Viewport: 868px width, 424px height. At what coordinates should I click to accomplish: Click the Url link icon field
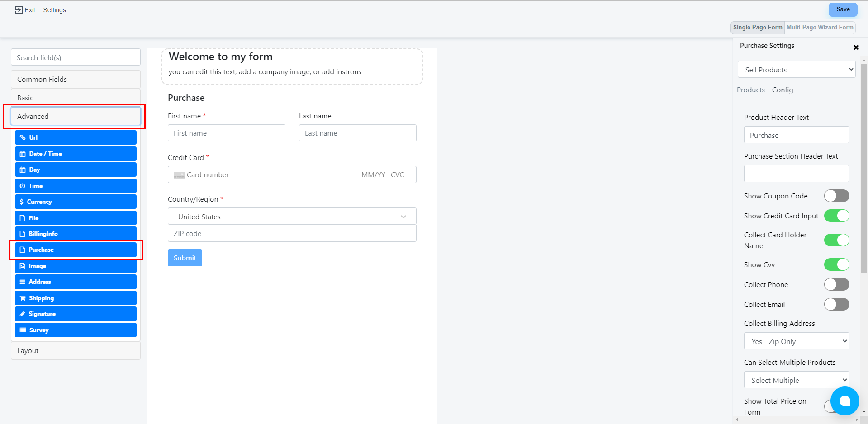pyautogui.click(x=76, y=137)
